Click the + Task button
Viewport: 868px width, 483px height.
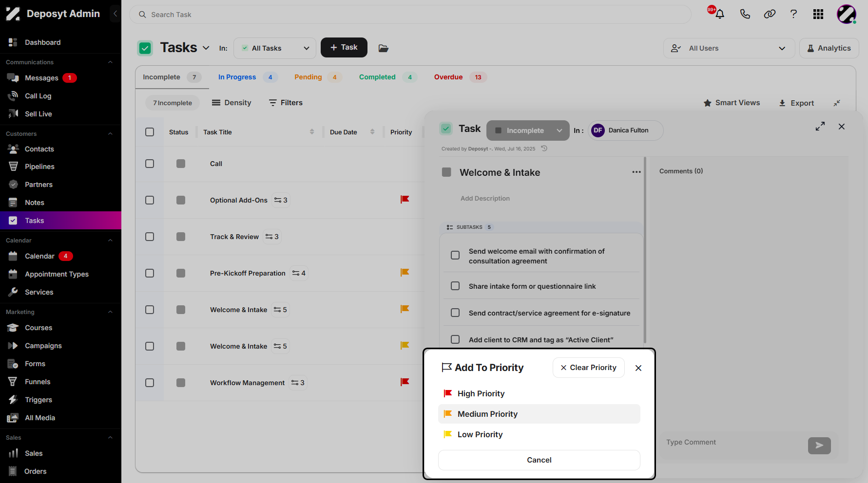pyautogui.click(x=344, y=48)
